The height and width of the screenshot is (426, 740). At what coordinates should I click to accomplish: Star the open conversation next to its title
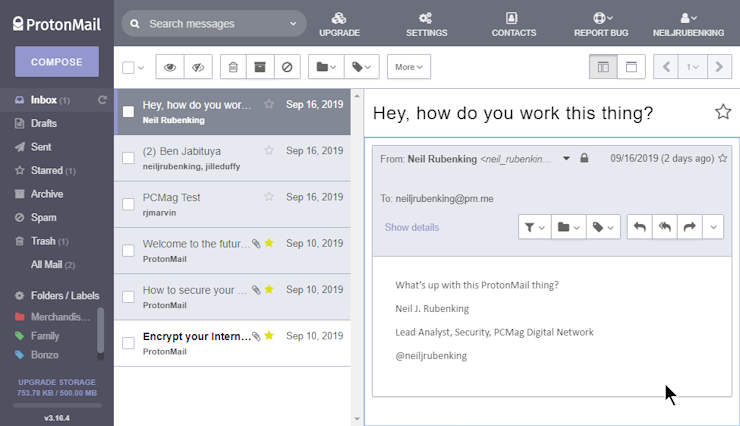[x=723, y=112]
